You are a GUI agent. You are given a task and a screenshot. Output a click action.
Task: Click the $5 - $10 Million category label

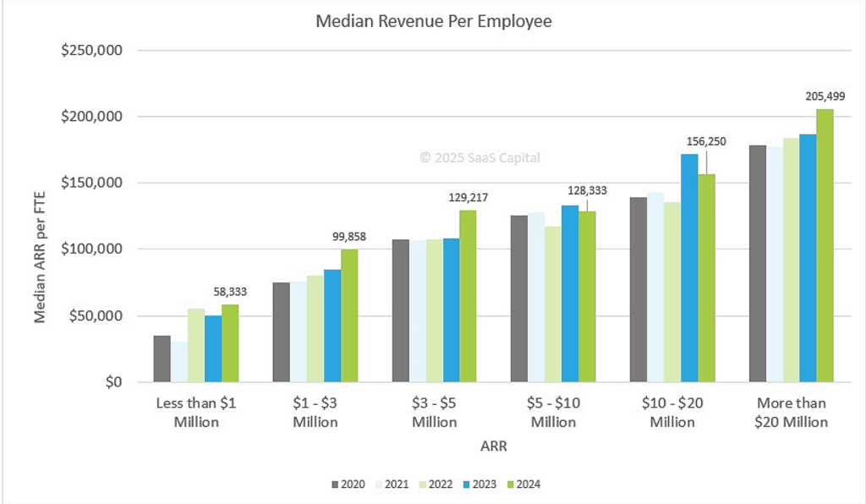click(553, 413)
